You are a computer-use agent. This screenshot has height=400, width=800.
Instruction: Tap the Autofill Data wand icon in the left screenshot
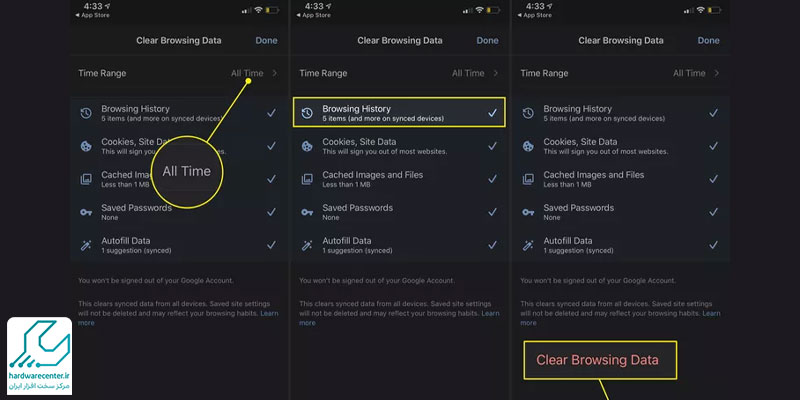coord(85,244)
